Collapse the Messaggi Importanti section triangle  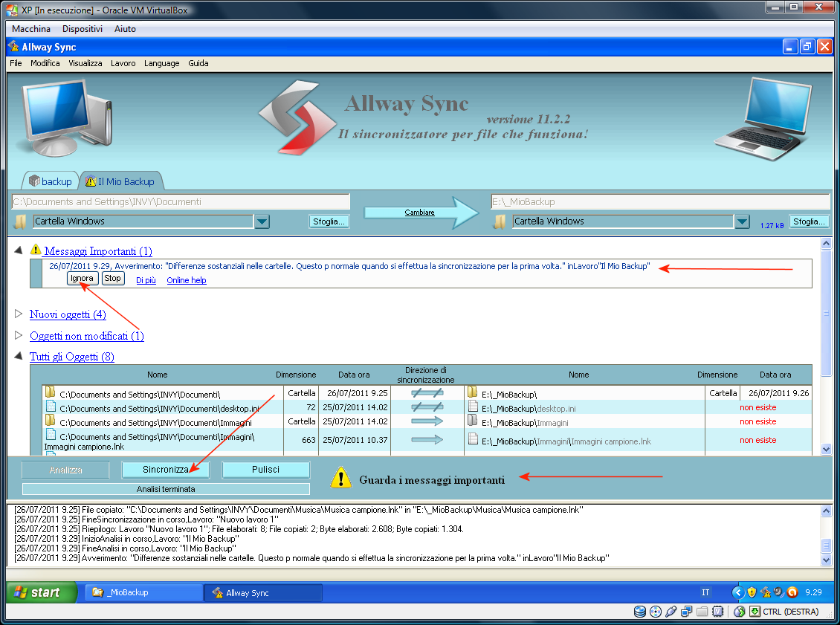(19, 250)
